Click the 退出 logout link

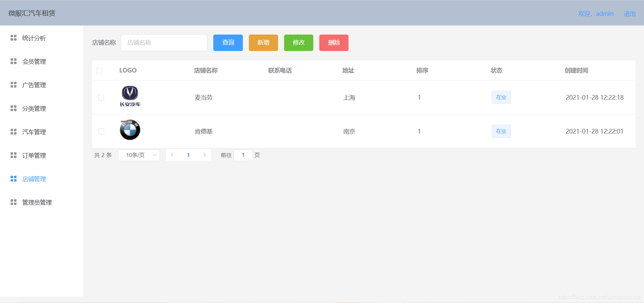[x=630, y=14]
